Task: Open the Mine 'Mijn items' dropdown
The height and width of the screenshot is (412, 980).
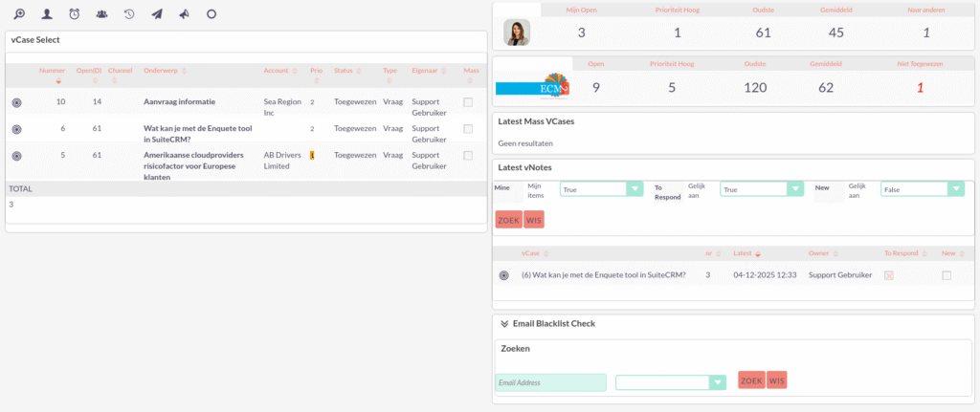Action: 600,189
